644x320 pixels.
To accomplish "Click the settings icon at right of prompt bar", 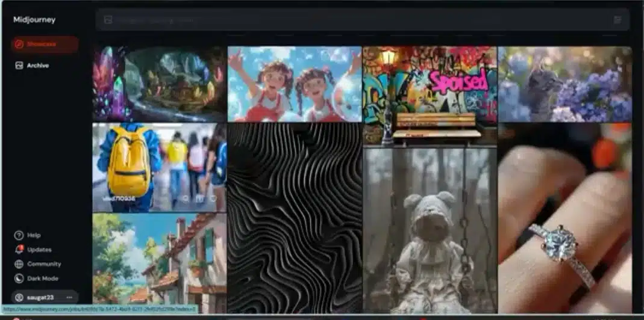I will (617, 20).
